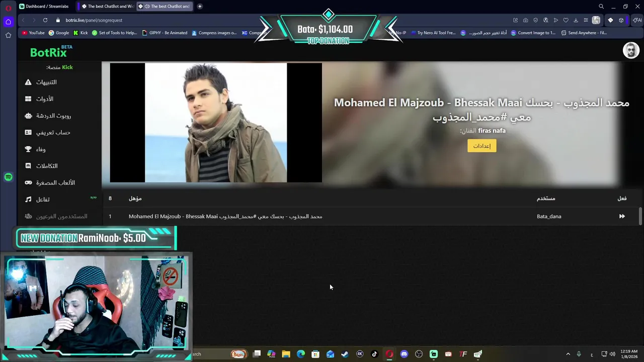
Task: Open Task View on the taskbar
Action: tap(257, 354)
